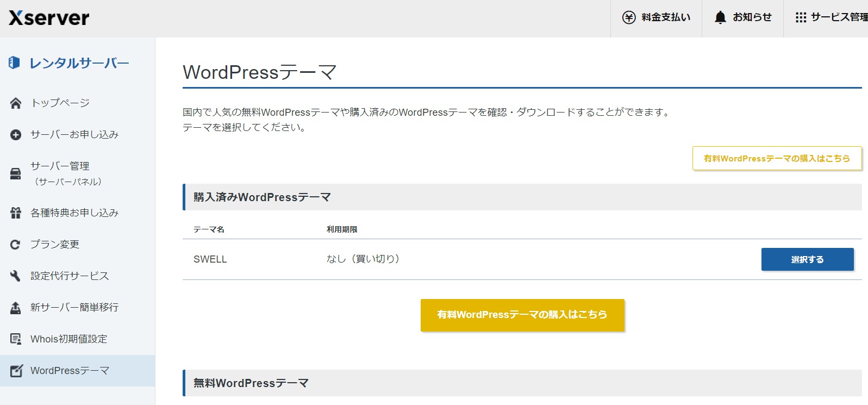The height and width of the screenshot is (405, 868).
Task: Click the WordPressテーマ page title
Action: (260, 72)
